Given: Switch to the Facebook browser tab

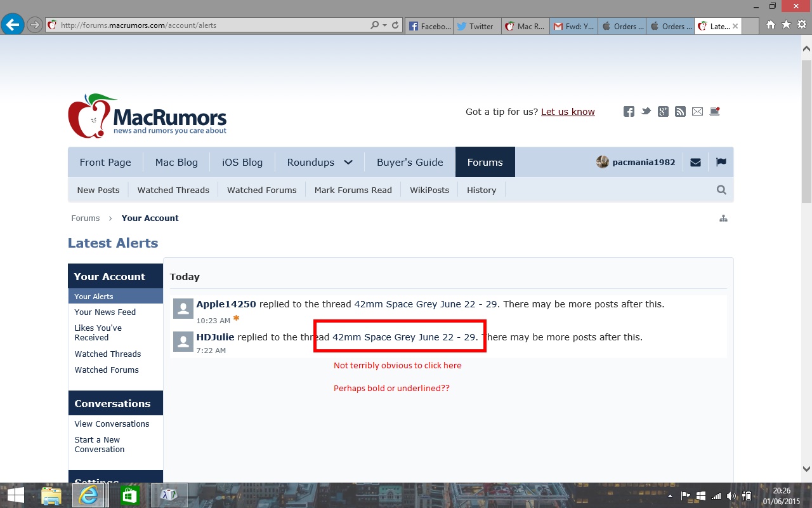Looking at the screenshot, I should [429, 26].
